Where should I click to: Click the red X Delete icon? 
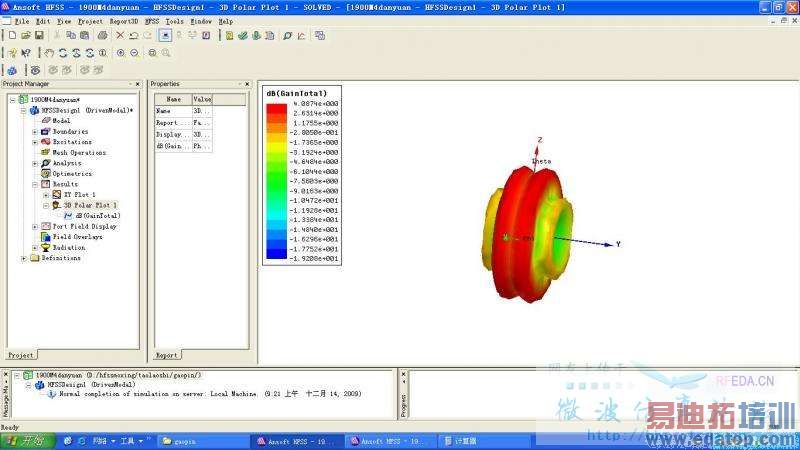pyautogui.click(x=120, y=35)
